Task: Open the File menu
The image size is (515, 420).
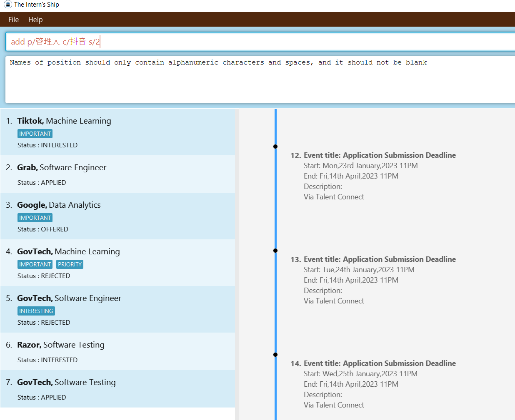Action: [13, 20]
